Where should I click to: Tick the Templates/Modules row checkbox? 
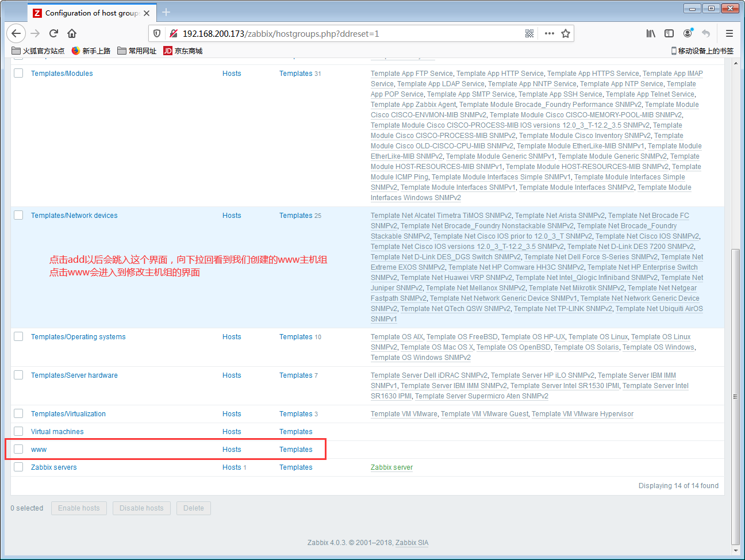point(18,73)
